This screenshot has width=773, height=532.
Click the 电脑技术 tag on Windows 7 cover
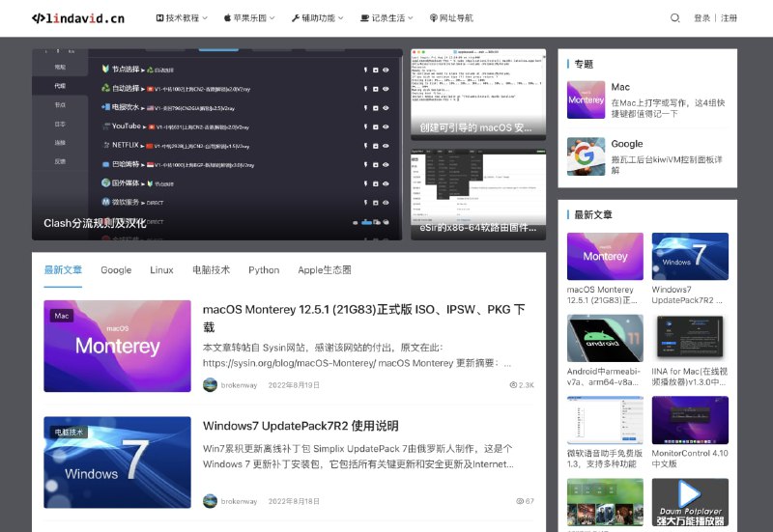[x=69, y=432]
